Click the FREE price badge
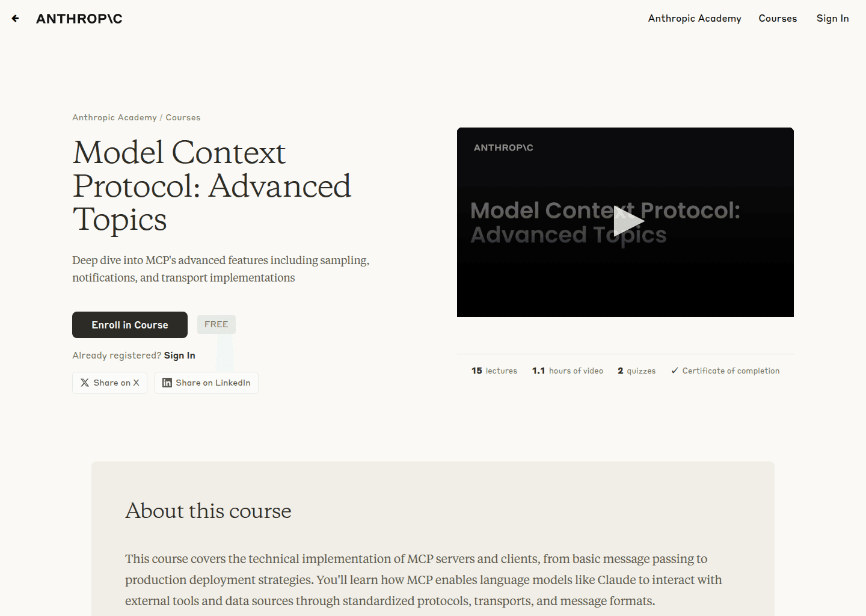This screenshot has width=866, height=616. click(216, 324)
